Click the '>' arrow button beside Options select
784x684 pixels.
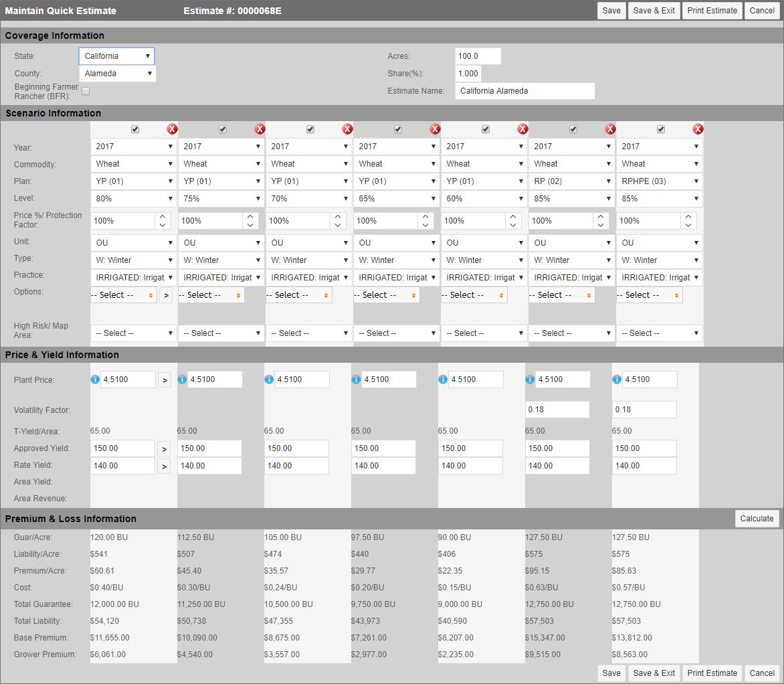click(x=167, y=295)
